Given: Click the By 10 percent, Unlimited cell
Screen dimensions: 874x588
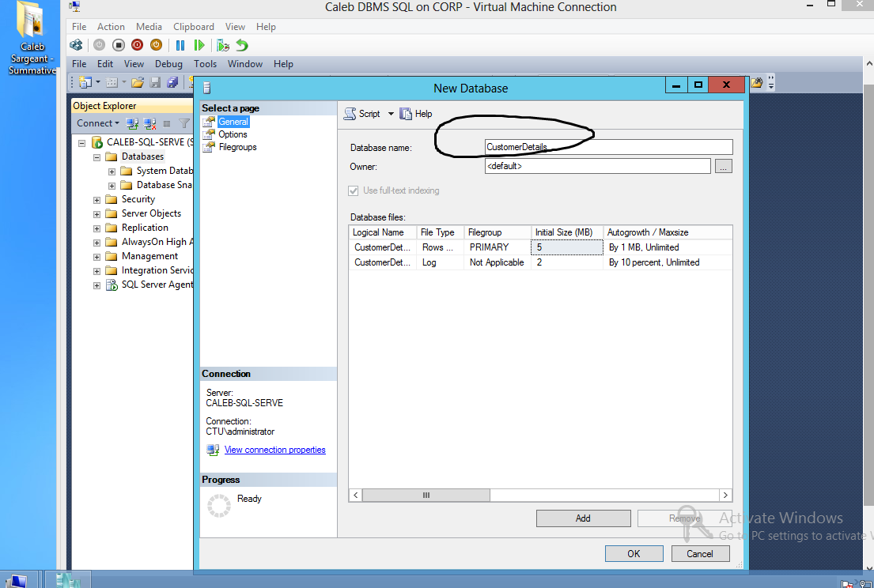Looking at the screenshot, I should [x=668, y=262].
